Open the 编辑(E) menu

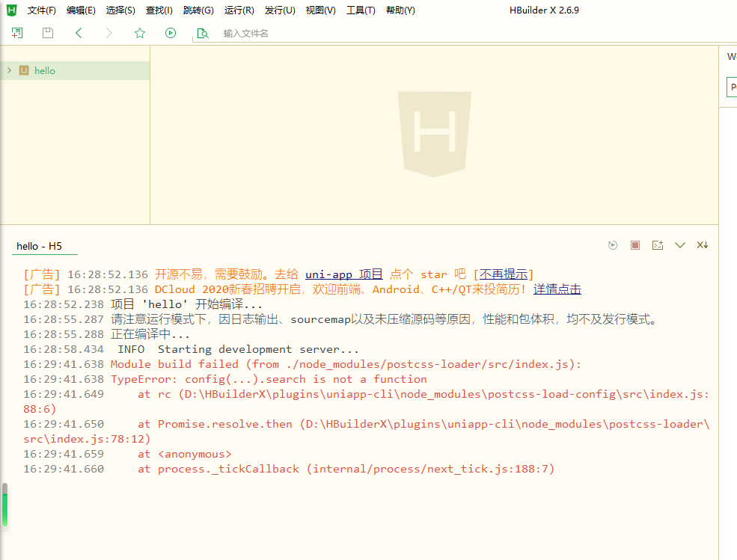coord(81,10)
